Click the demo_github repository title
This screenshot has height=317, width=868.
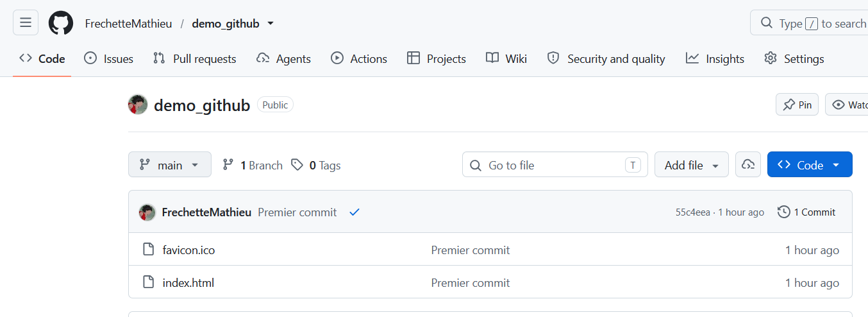(x=202, y=105)
